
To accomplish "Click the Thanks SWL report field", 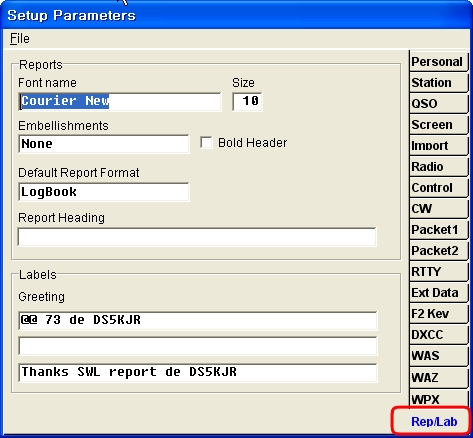I will click(x=198, y=372).
